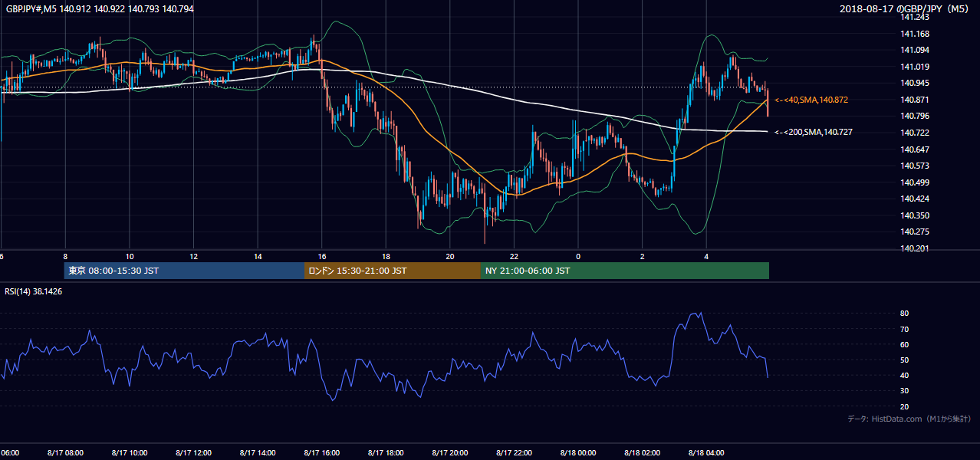The width and height of the screenshot is (980, 460).
Task: Click price axis value 140.424
Action: click(916, 199)
